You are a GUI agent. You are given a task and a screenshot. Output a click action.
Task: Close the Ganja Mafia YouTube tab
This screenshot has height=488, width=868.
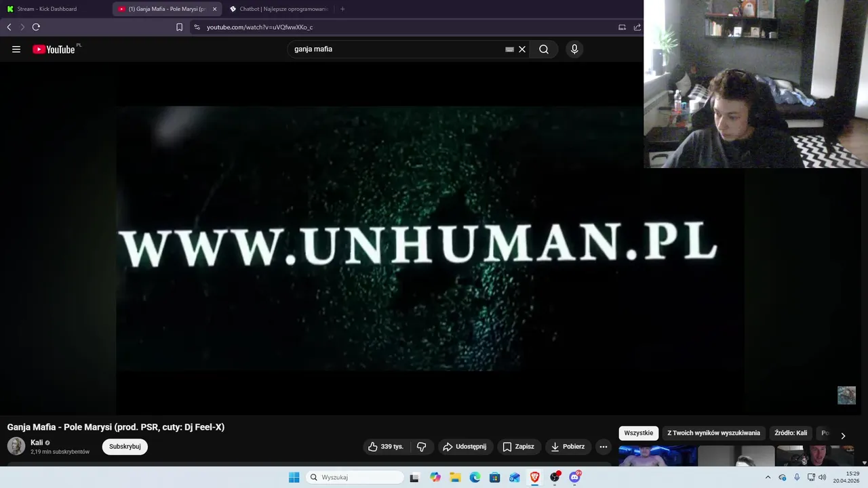[x=215, y=9]
